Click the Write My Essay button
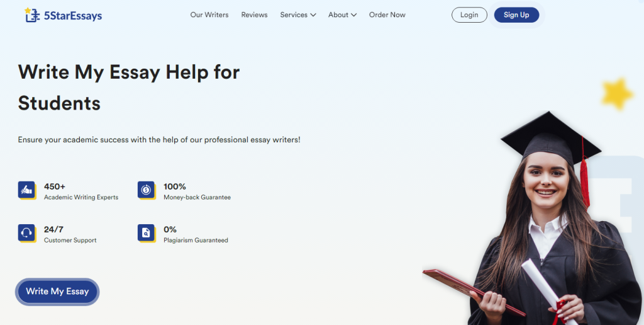The width and height of the screenshot is (644, 325). coord(57,292)
